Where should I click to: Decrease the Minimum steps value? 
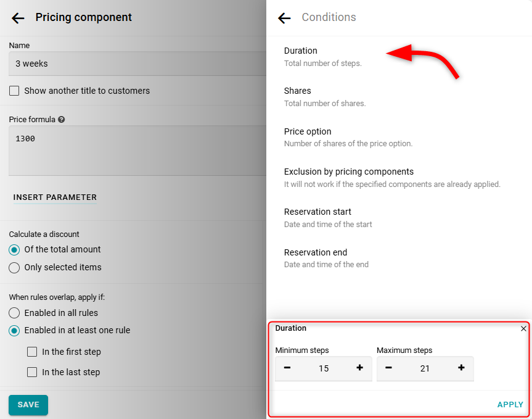tap(287, 368)
